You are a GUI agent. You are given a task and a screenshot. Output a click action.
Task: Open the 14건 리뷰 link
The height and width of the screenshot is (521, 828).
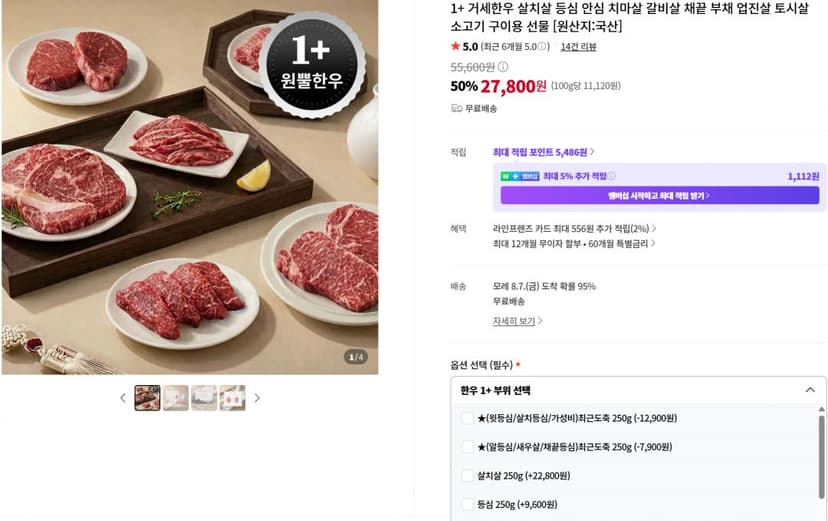click(x=578, y=47)
